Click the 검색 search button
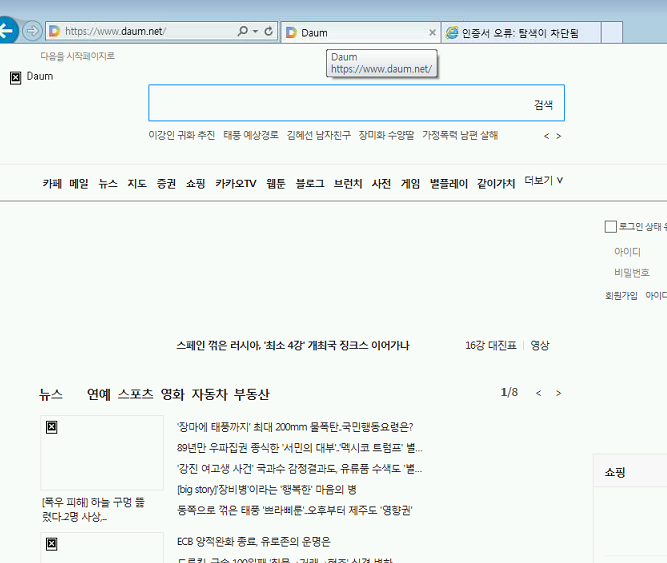This screenshot has width=667, height=563. (x=543, y=105)
